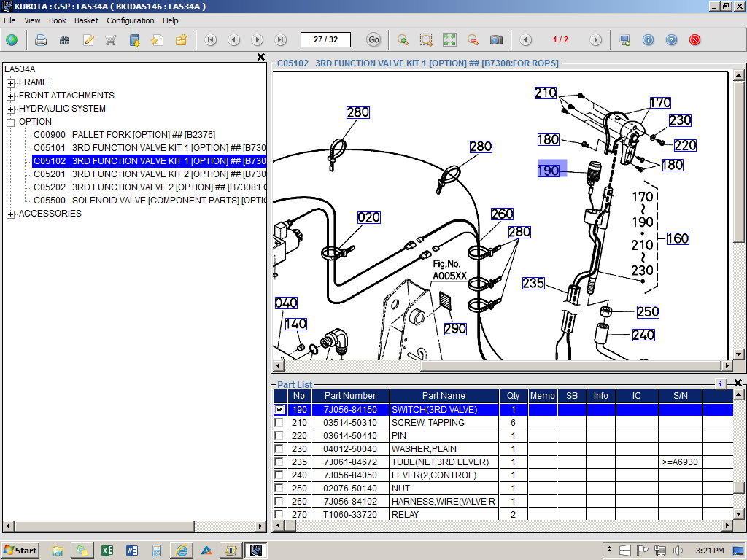747x560 pixels.
Task: Open Word from the taskbar
Action: click(x=132, y=551)
